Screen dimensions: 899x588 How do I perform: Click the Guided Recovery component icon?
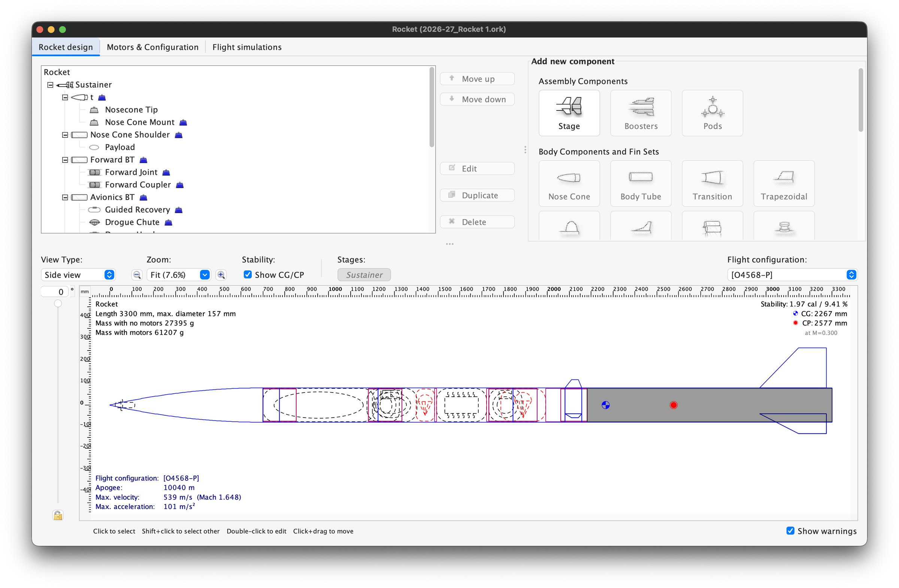pos(94,210)
